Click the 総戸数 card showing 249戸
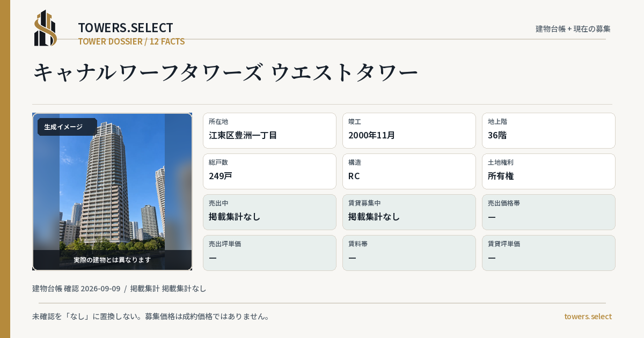Screen dimensions: 644x338 (x=269, y=171)
